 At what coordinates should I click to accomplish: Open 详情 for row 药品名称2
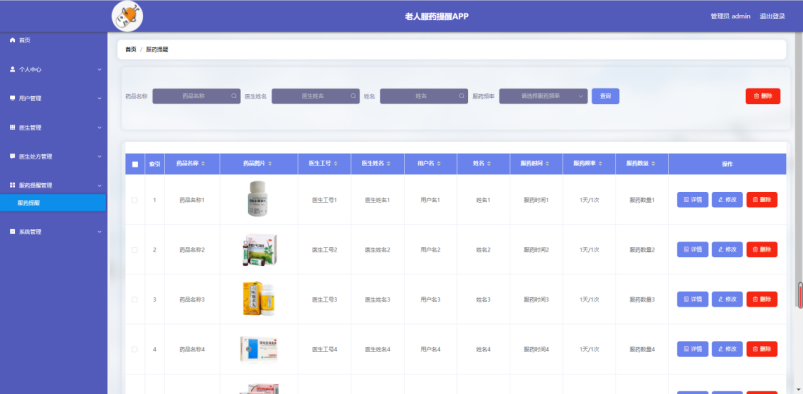[x=692, y=250]
